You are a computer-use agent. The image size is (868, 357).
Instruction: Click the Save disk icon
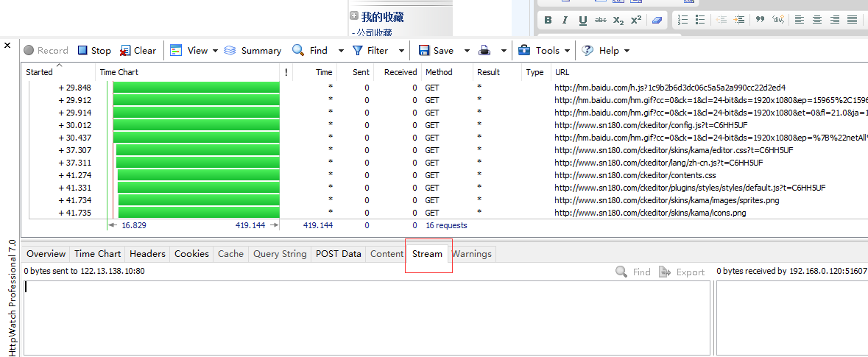[x=424, y=51]
